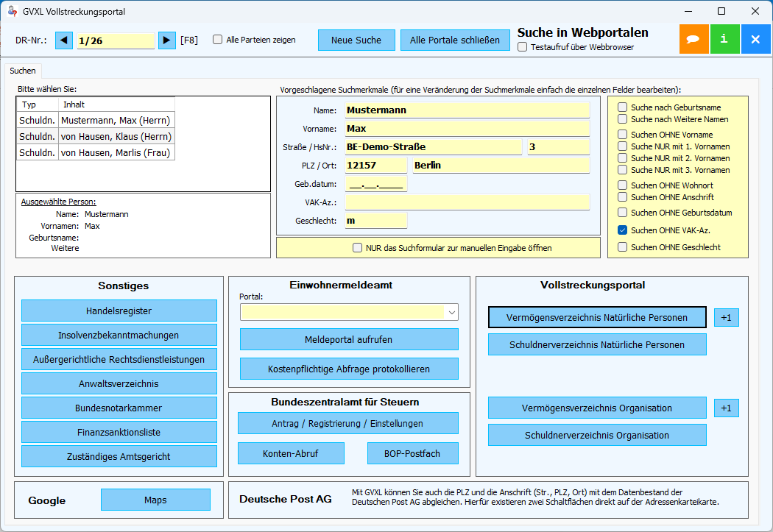Enable Suchen OHNE Wohnort
The image size is (773, 532).
[623, 185]
